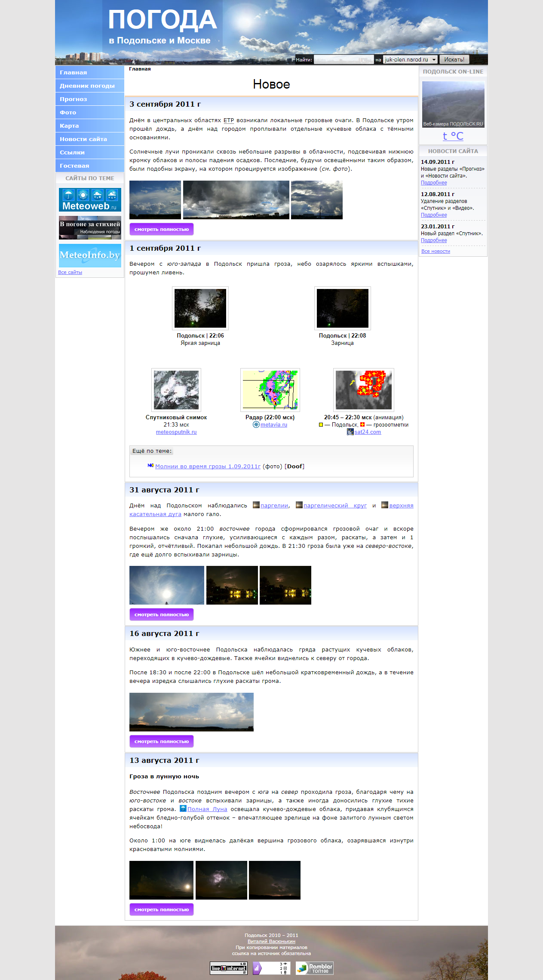Image resolution: width=543 pixels, height=980 pixels.
Task: Open the 'Полная Луна' link
Action: [x=207, y=809]
